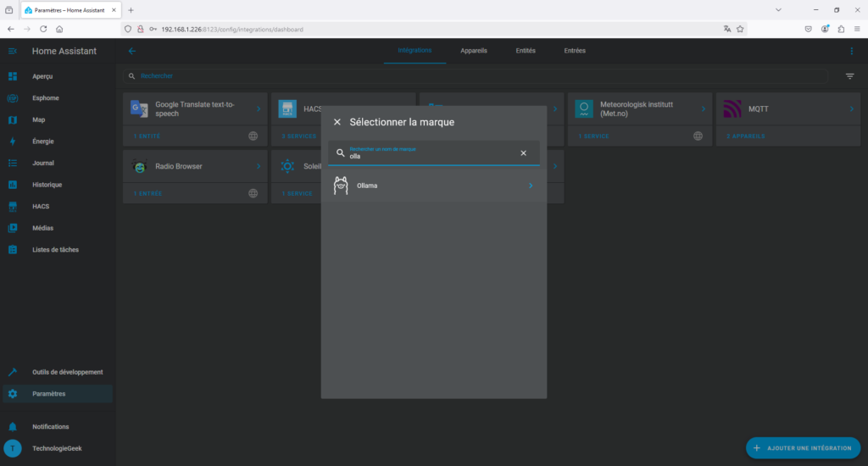
Task: Open the Esphome sidebar item
Action: click(x=45, y=98)
